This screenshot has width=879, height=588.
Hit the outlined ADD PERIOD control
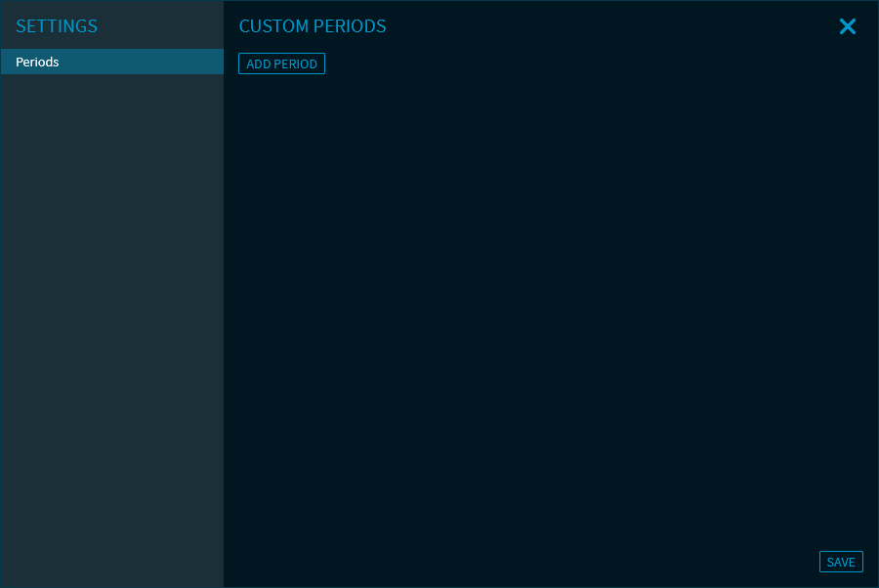tap(281, 63)
